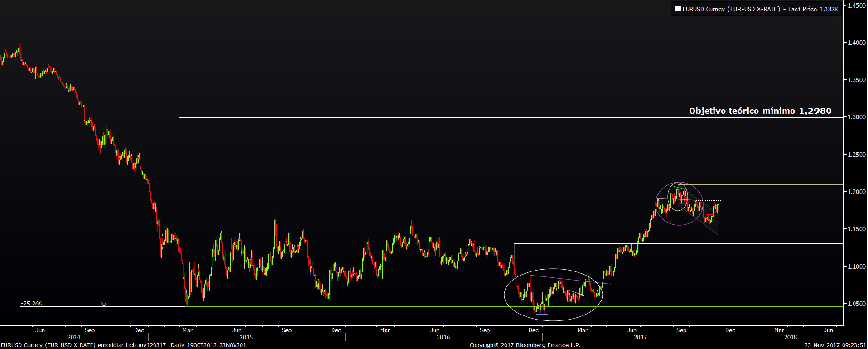This screenshot has height=349, width=868.
Task: Click the 'eurodólar hch inv120317' chart title text
Action: coord(132,345)
